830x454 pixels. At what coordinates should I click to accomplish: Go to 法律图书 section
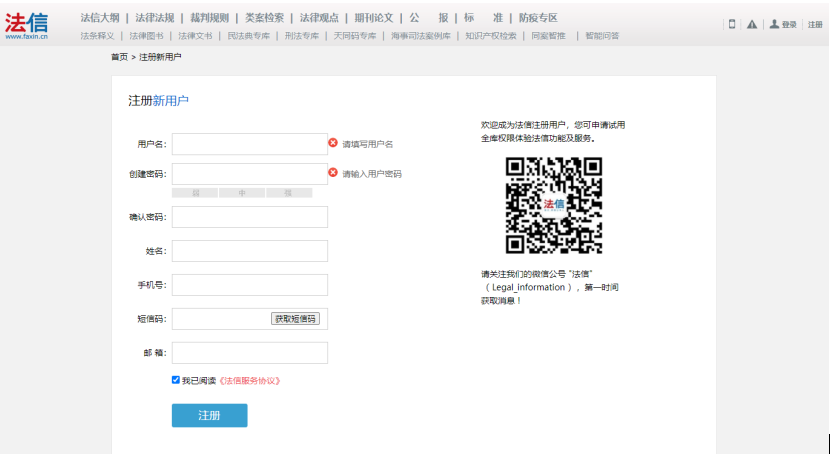point(147,36)
